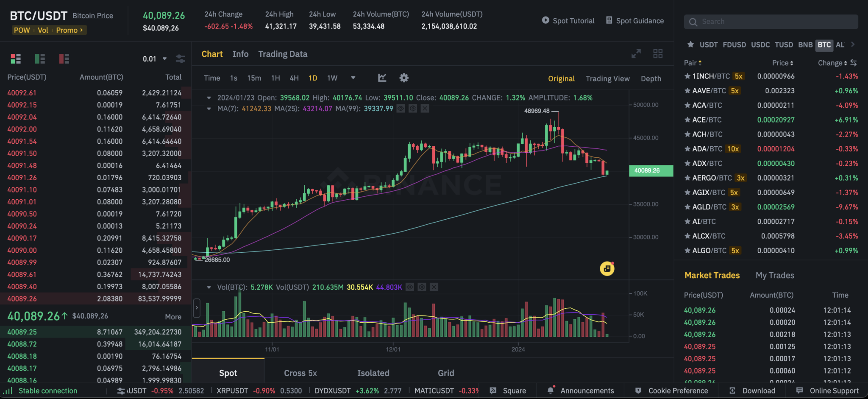The image size is (868, 399).
Task: Open the Spot Tutorial link
Action: 568,21
